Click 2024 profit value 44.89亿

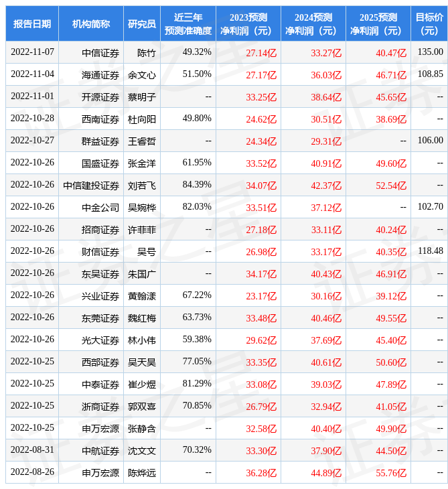pyautogui.click(x=326, y=474)
